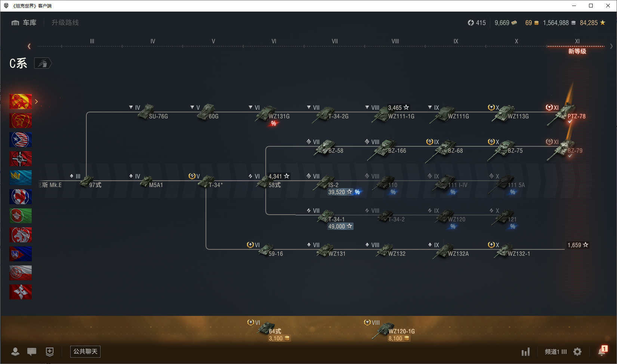The width and height of the screenshot is (617, 364).
Task: Toggle the chat channels window icon
Action: pyautogui.click(x=32, y=351)
